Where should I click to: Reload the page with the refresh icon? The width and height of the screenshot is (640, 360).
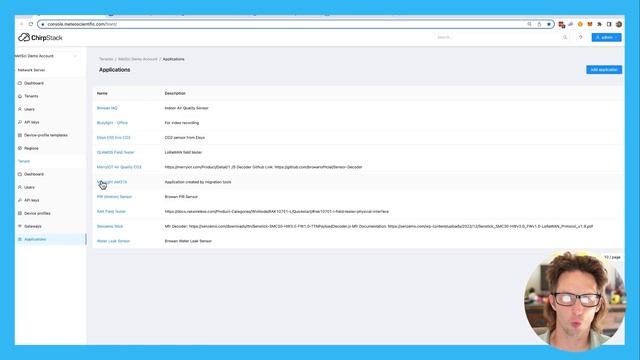point(31,24)
